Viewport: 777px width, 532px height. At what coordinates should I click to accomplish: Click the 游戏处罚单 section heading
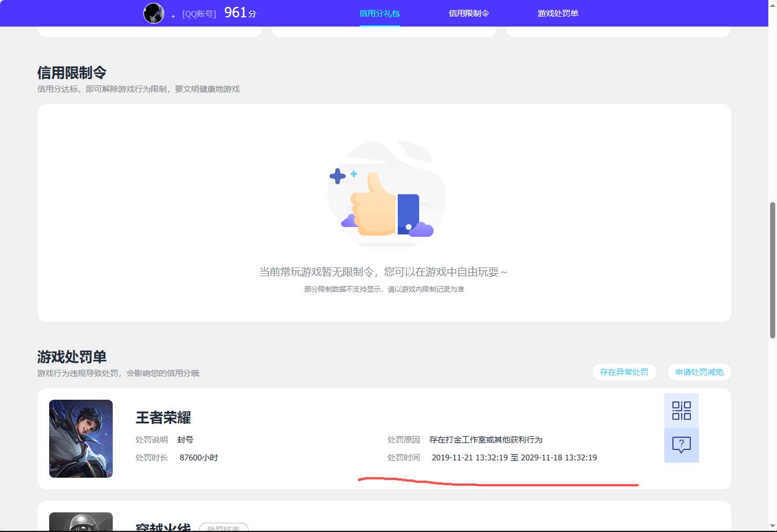pos(72,357)
